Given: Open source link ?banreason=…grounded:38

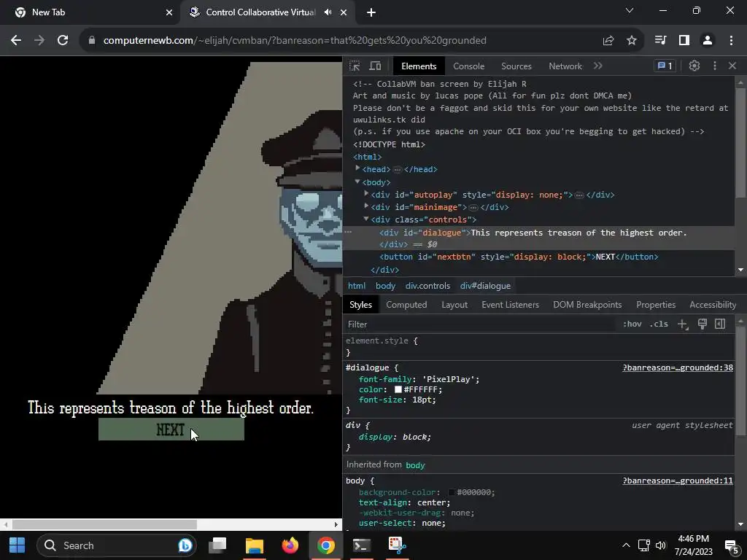Looking at the screenshot, I should tap(678, 367).
